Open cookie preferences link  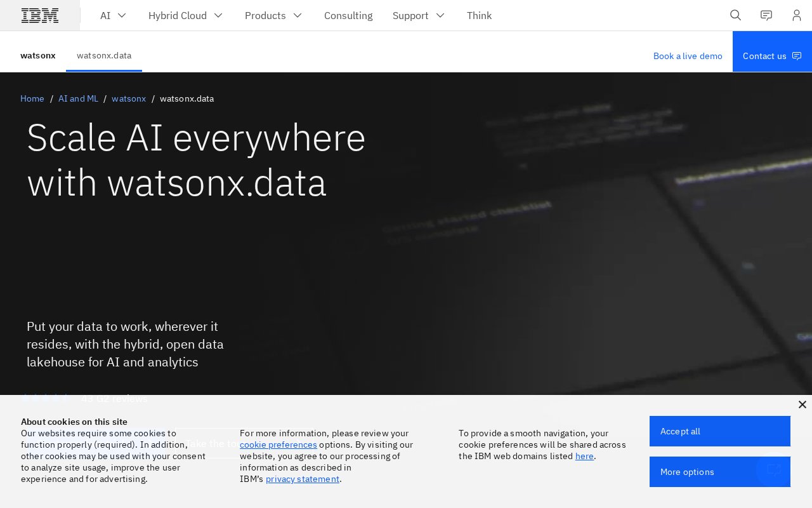tap(278, 444)
